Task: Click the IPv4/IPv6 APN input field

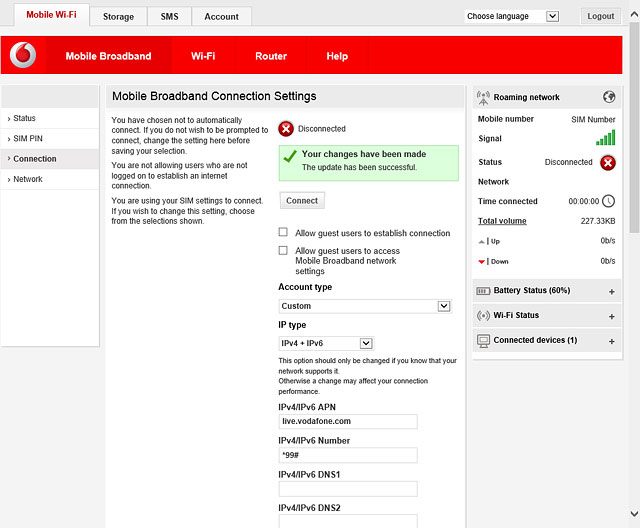Action: click(348, 422)
